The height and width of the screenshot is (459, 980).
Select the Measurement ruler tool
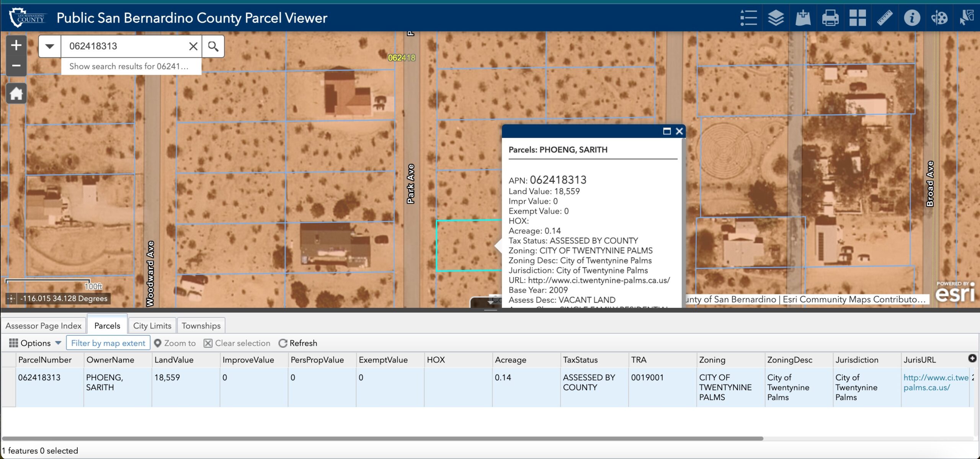[x=885, y=17]
